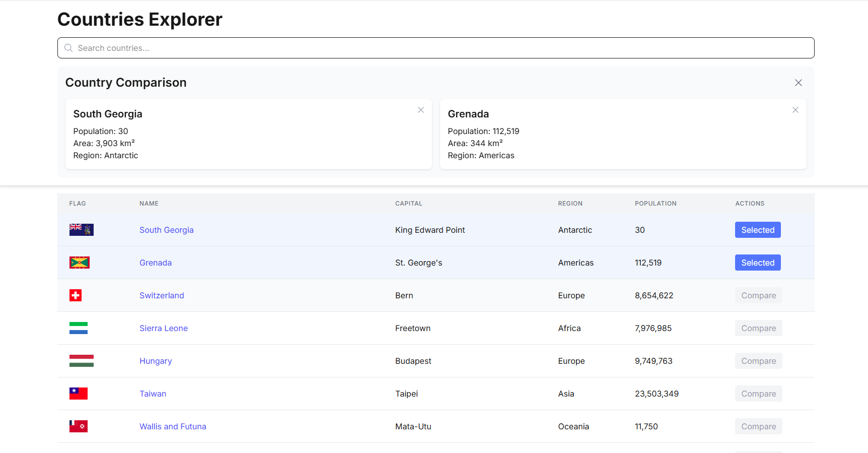The image size is (868, 453).
Task: Remove Grenada from comparison
Action: (795, 110)
